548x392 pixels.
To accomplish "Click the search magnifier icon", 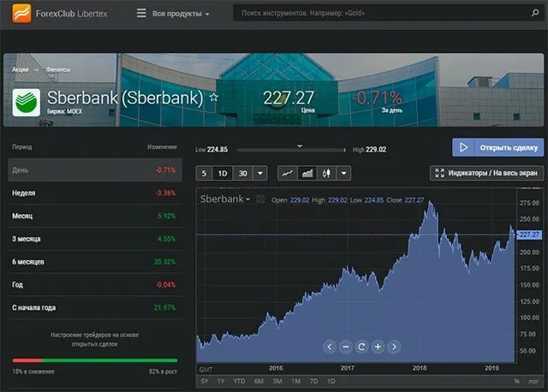I will click(534, 14).
